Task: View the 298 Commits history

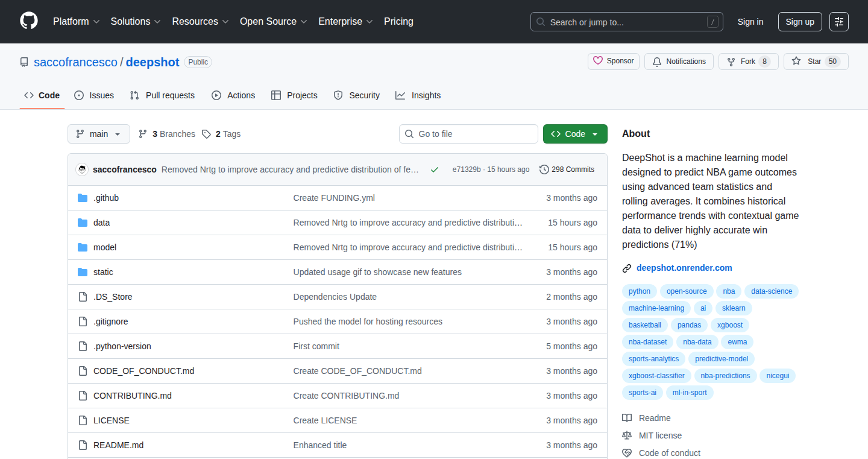Action: (567, 169)
